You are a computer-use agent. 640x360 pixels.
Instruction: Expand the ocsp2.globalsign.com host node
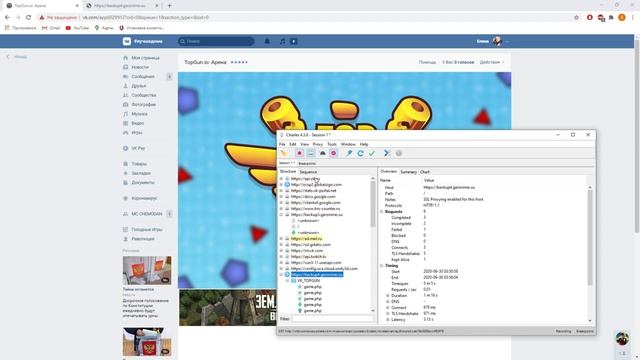(281, 184)
